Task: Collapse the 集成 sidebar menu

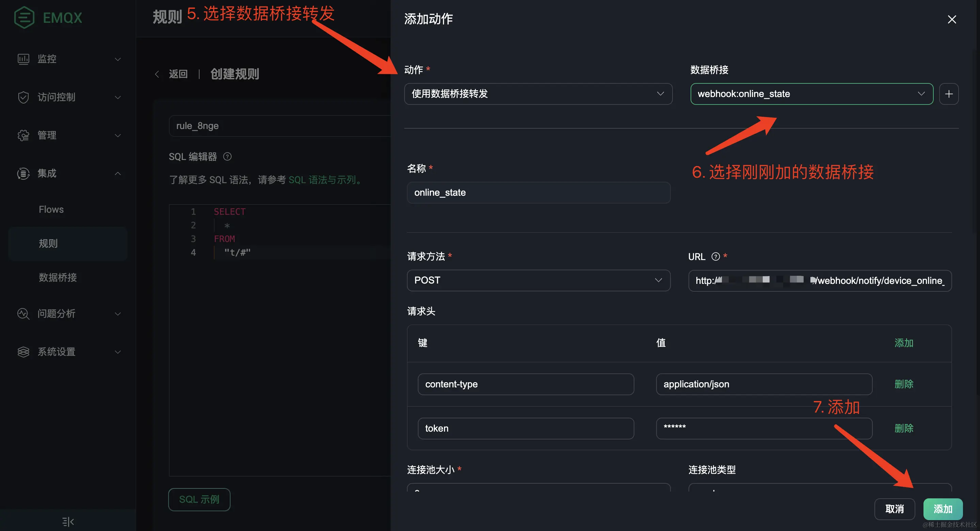Action: point(117,174)
